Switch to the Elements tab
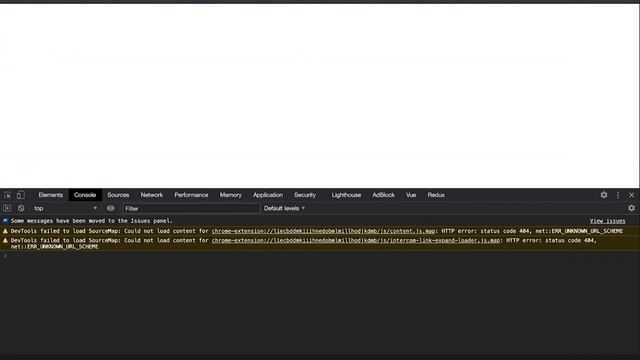The image size is (640, 360). point(51,195)
